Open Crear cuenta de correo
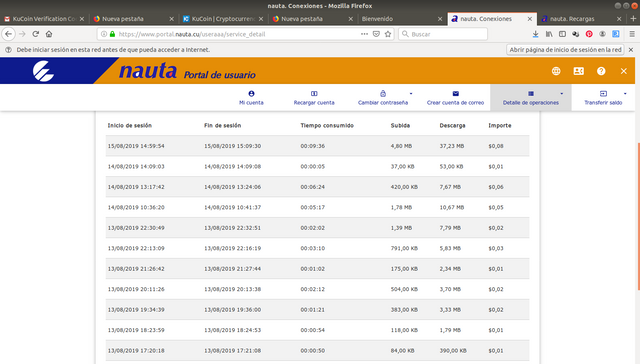Screen dimensions: 640x364 [x=455, y=98]
